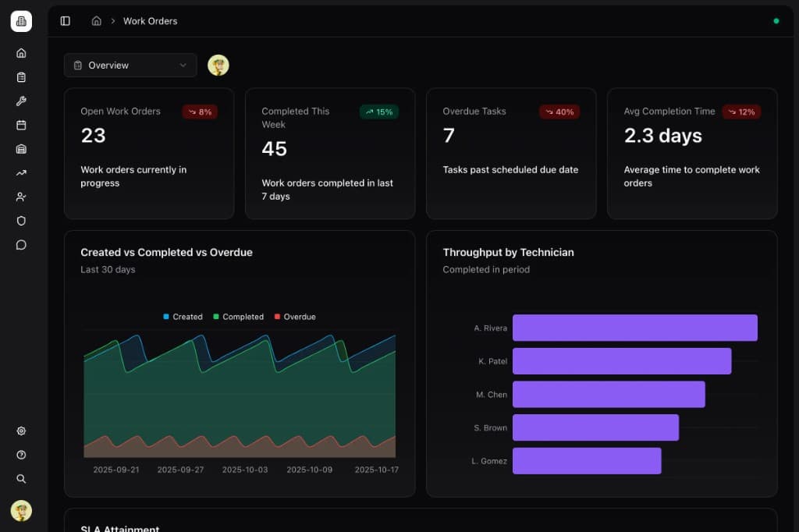Select the wrench maintenance sidebar icon
The height and width of the screenshot is (532, 799).
21,101
